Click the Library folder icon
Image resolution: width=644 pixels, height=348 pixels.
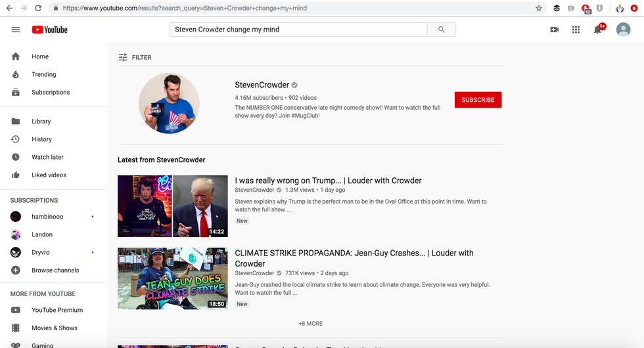click(16, 121)
